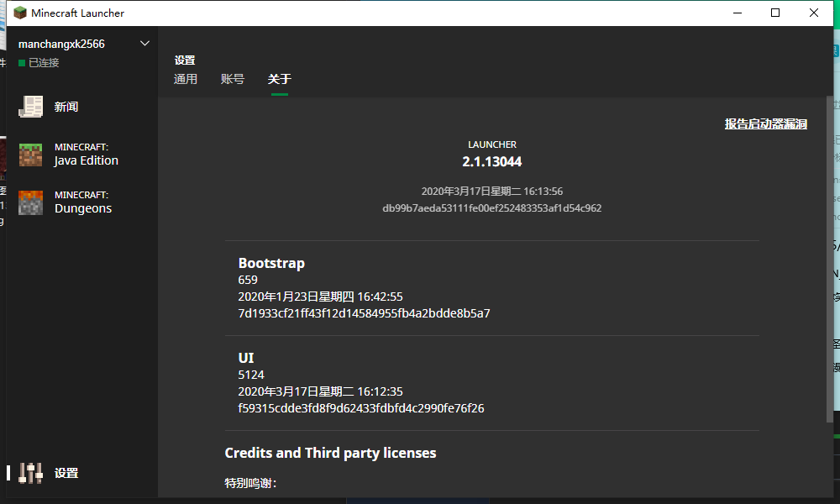
Task: Click Bootstrap version number 659
Action: [248, 280]
